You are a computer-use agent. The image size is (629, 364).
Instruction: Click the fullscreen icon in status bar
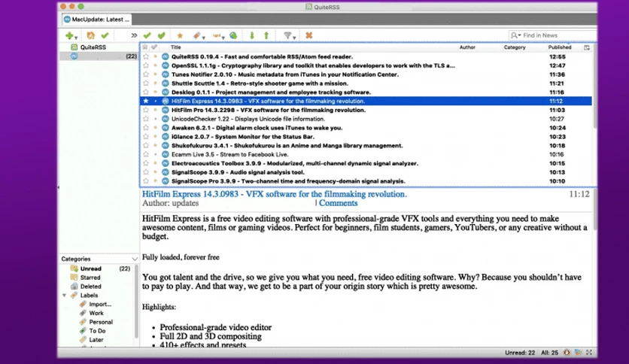(x=589, y=353)
